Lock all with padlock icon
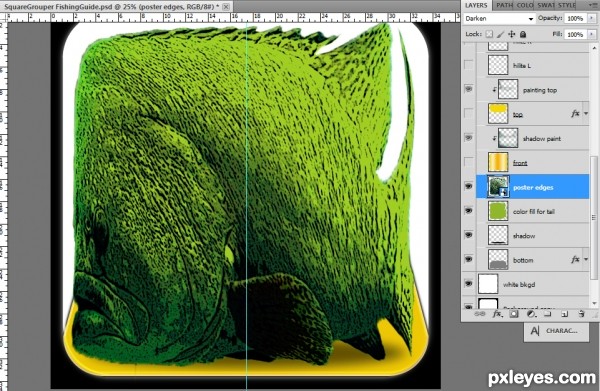 click(523, 34)
